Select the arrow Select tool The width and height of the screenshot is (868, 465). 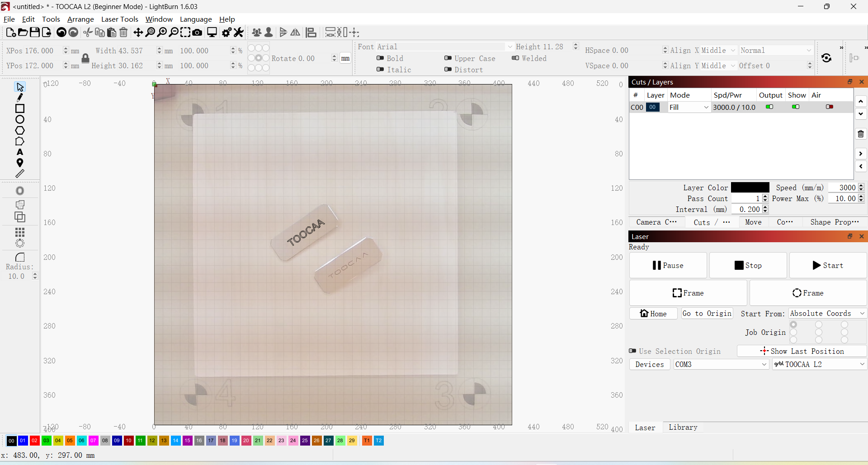click(20, 87)
